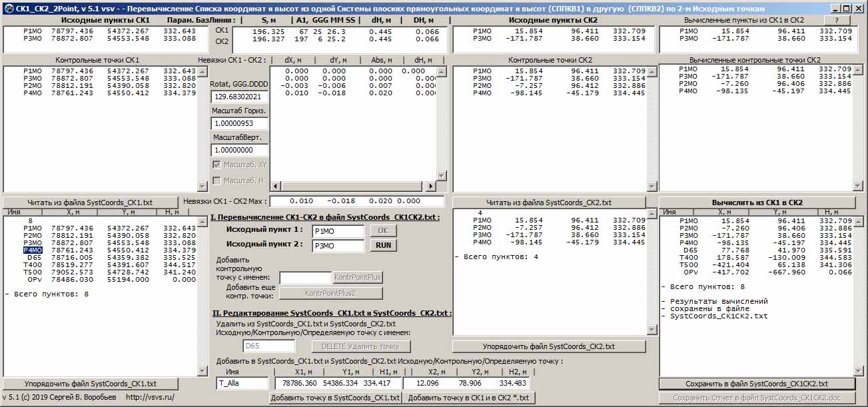Click 'Вычислить из СК1 в СК2' button
The height and width of the screenshot is (407, 868).
click(757, 203)
